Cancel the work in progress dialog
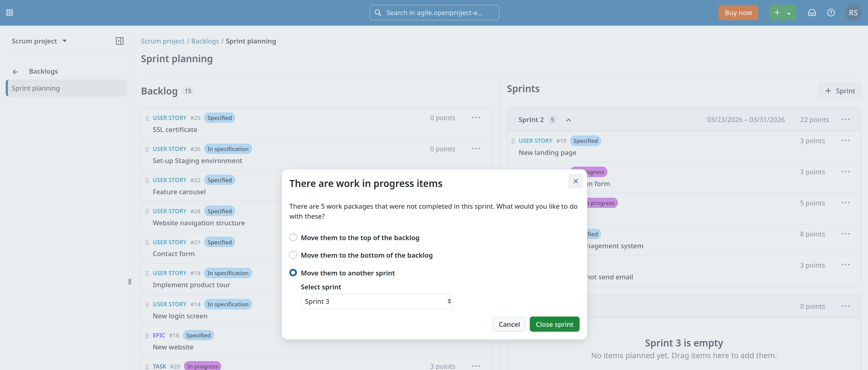Viewport: 868px width, 370px height. 509,324
